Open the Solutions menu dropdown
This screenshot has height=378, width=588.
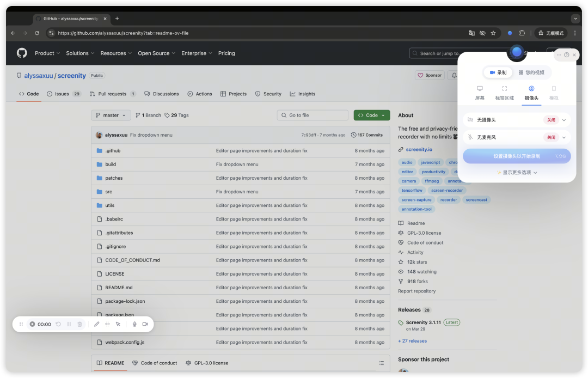[x=80, y=53]
